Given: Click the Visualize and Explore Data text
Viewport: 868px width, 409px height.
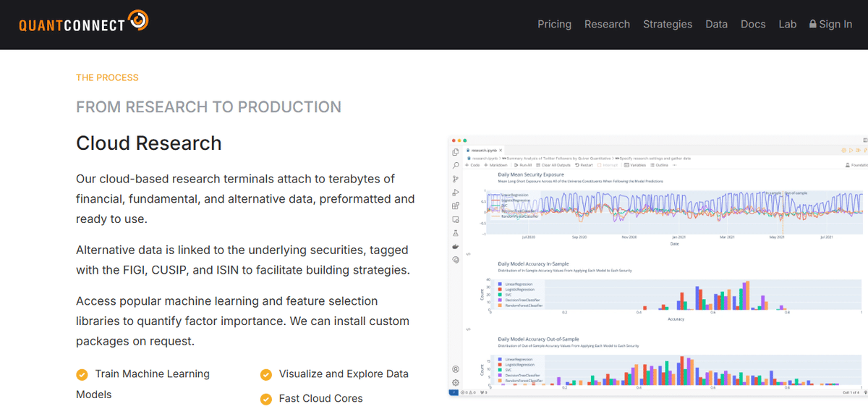Looking at the screenshot, I should click(344, 374).
